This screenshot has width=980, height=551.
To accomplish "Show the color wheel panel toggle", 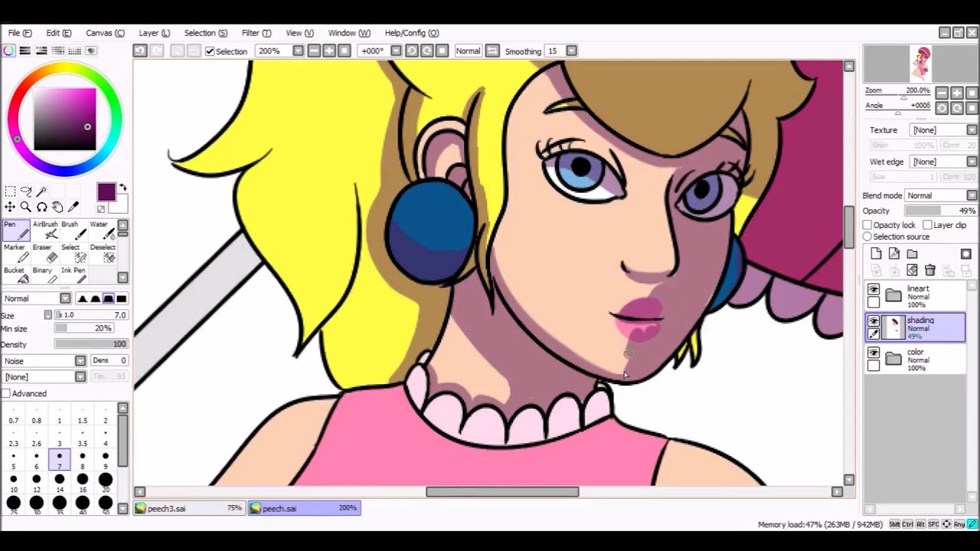I will [x=8, y=51].
